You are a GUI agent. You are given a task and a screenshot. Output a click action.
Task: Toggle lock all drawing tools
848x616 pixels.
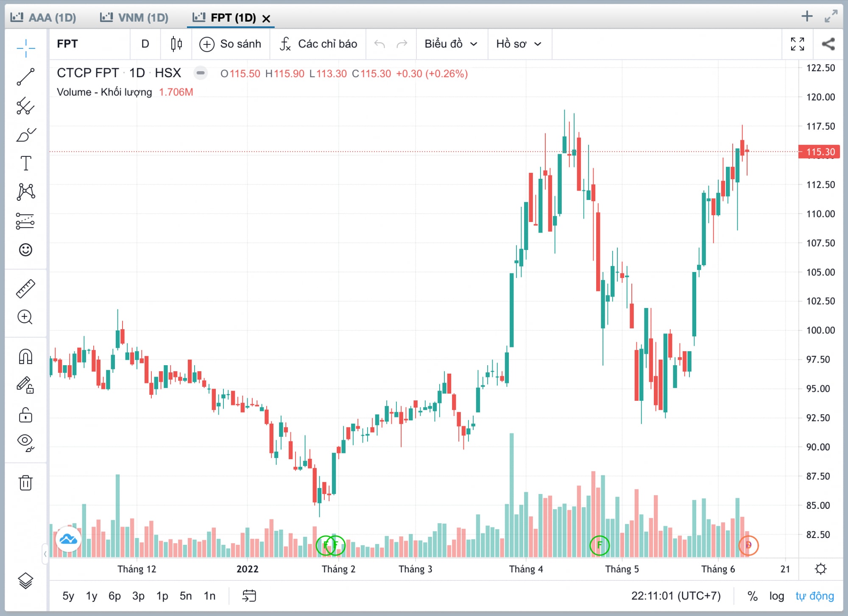pos(26,415)
